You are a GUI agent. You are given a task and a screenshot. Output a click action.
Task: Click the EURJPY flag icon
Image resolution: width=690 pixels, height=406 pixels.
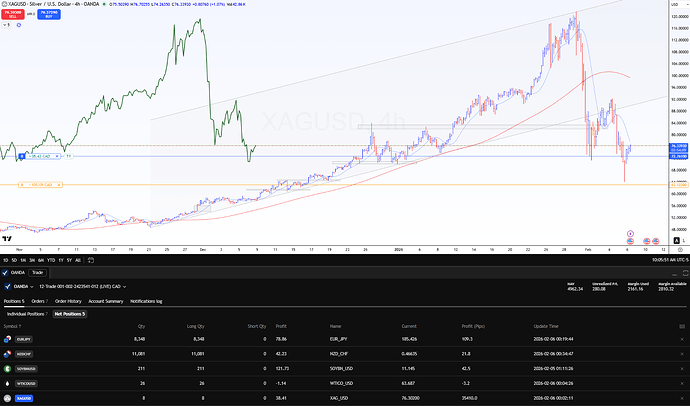[x=7, y=339]
